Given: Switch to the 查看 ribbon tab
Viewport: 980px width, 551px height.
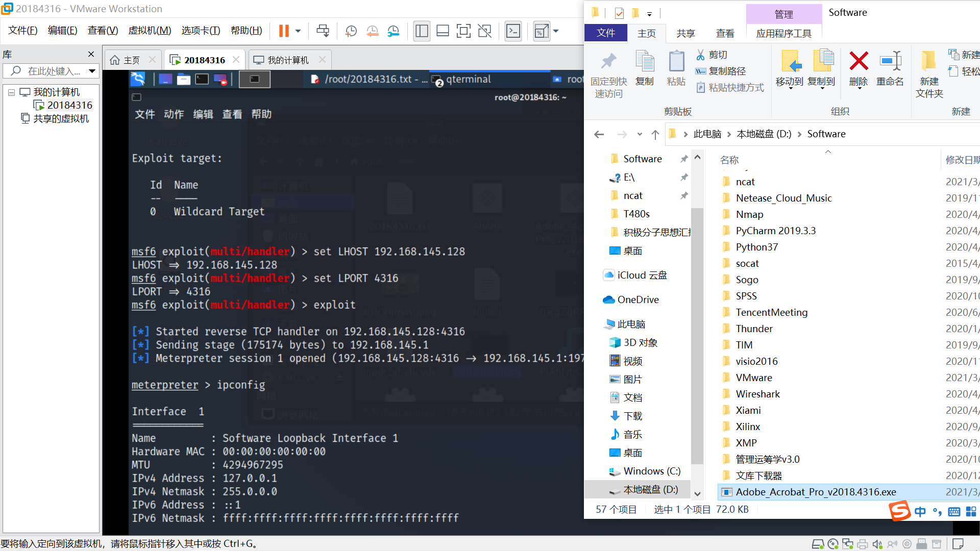Looking at the screenshot, I should 725,33.
